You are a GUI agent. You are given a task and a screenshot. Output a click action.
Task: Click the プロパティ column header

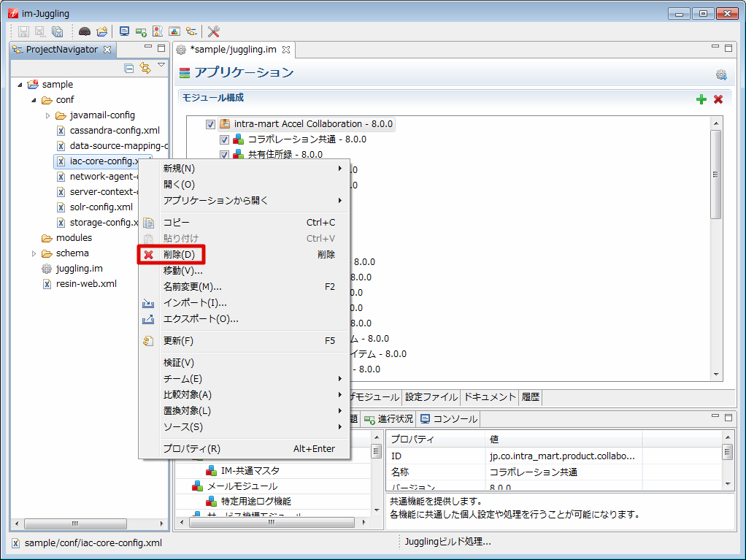click(x=436, y=439)
